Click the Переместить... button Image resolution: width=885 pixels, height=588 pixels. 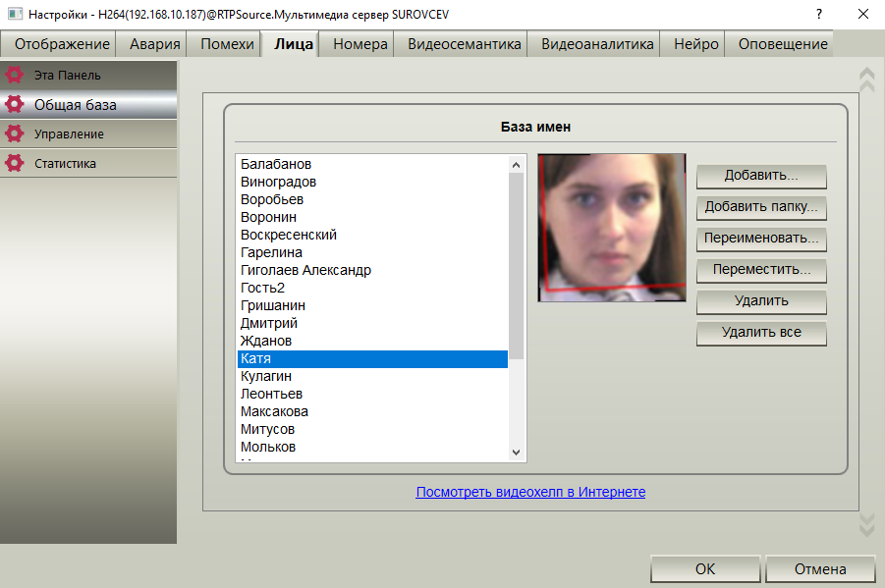(x=761, y=270)
